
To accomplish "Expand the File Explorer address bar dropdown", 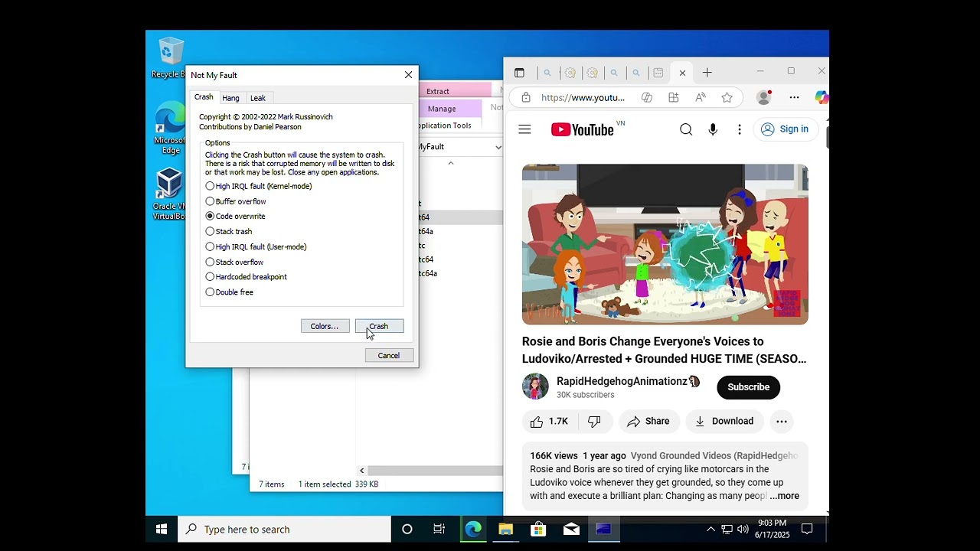I will [x=498, y=147].
